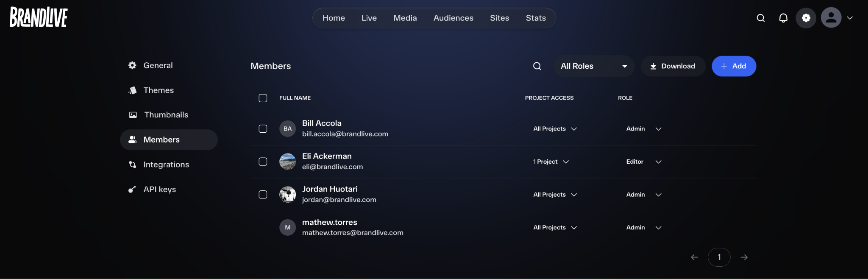Click the name Bill Accola
The height and width of the screenshot is (279, 868).
click(x=322, y=123)
